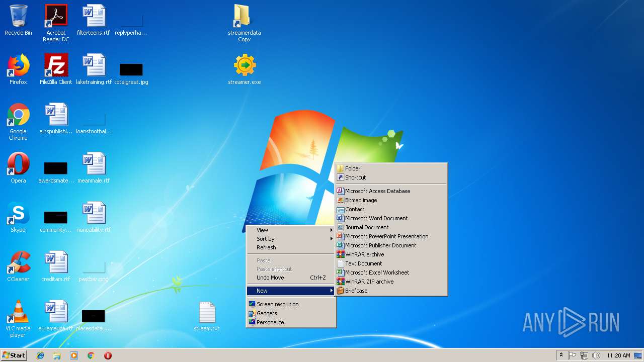Image resolution: width=644 pixels, height=362 pixels.
Task: Click the clock showing 11:20 AM
Action: (x=618, y=355)
